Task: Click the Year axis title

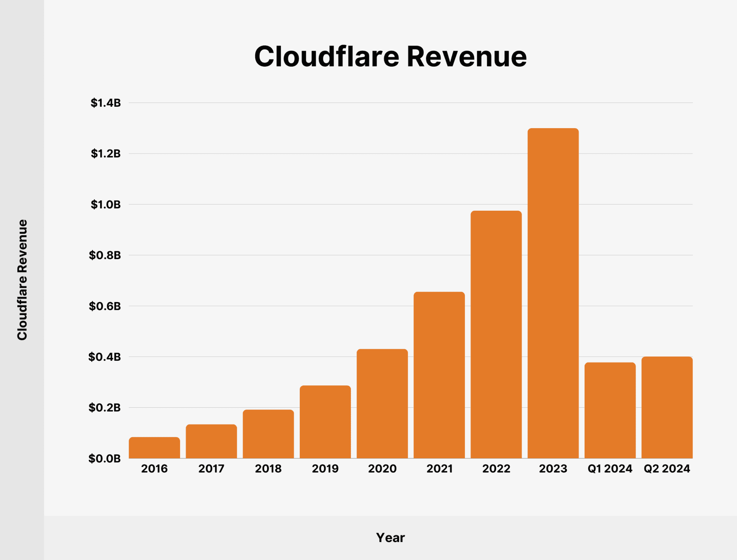Action: [x=390, y=537]
